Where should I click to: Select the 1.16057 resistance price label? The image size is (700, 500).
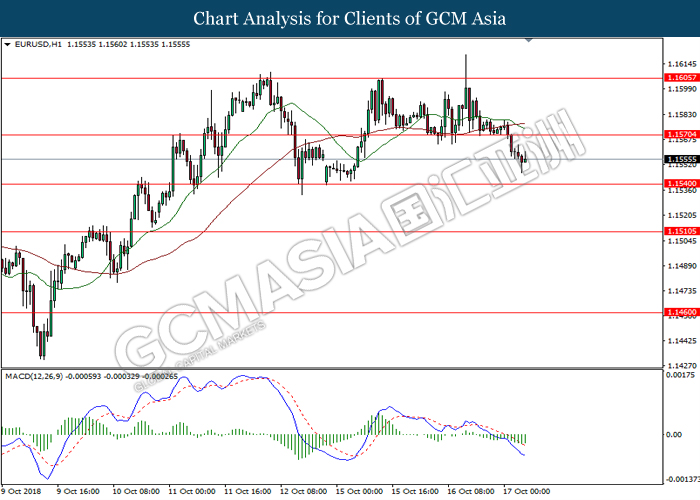[x=681, y=78]
